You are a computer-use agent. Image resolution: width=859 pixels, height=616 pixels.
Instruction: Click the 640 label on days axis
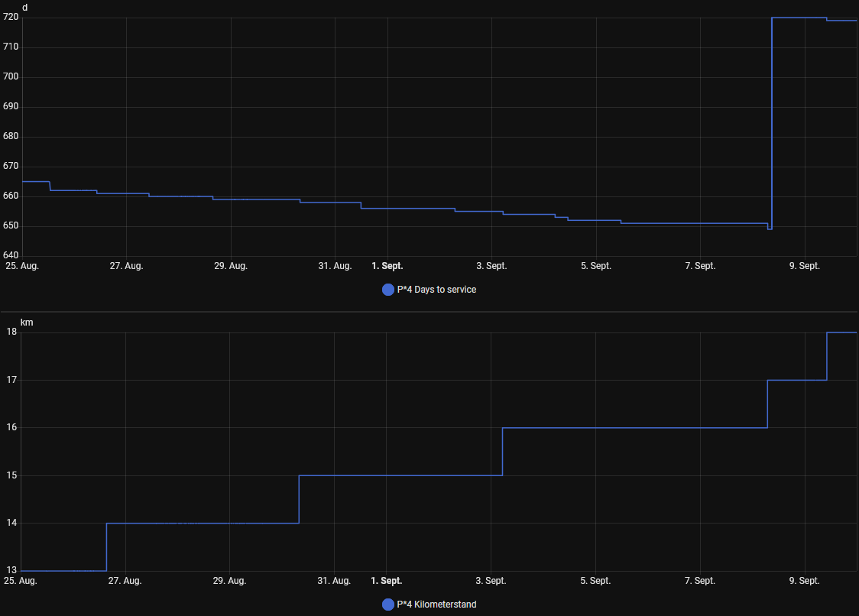coord(11,255)
